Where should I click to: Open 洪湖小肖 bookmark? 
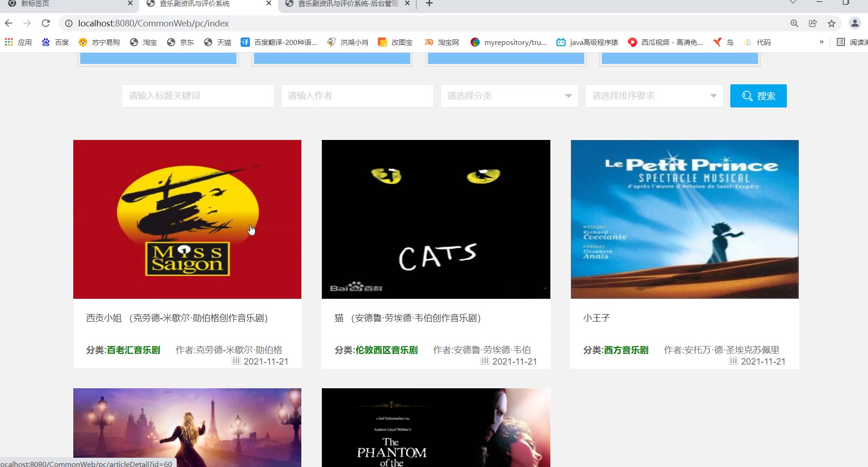tap(348, 42)
